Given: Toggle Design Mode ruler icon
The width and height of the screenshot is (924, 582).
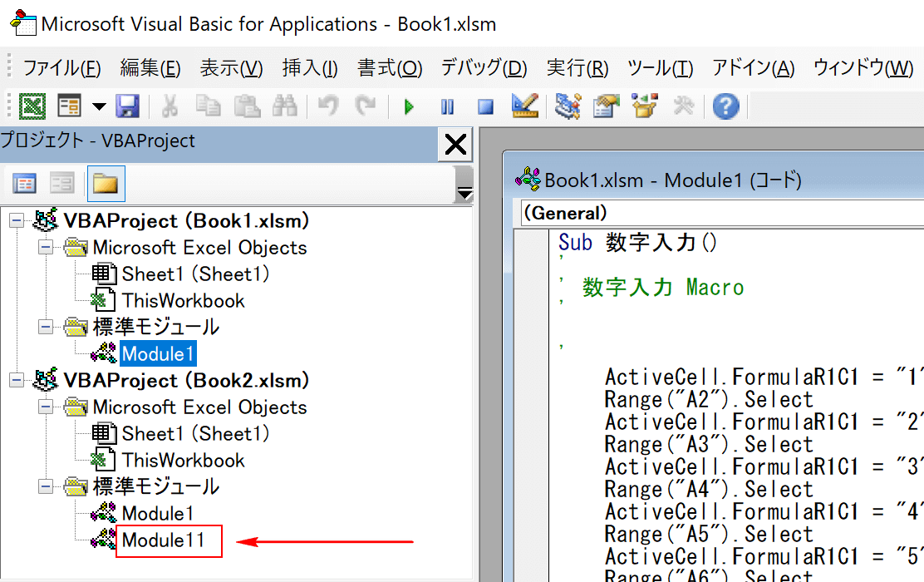Looking at the screenshot, I should click(524, 106).
